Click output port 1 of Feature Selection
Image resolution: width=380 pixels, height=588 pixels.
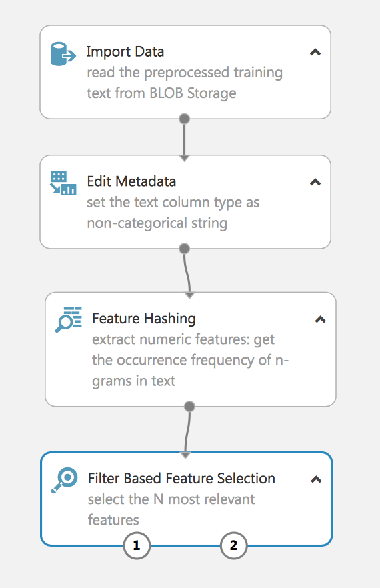click(137, 545)
